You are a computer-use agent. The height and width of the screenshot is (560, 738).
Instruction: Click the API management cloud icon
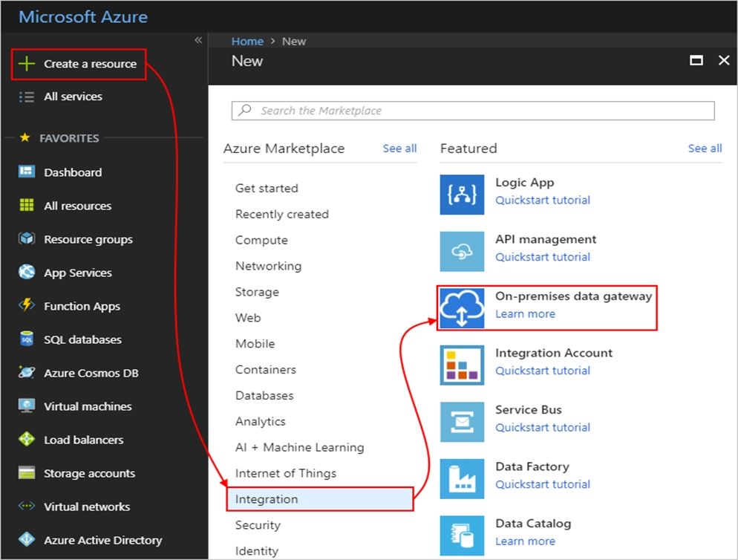pyautogui.click(x=463, y=252)
